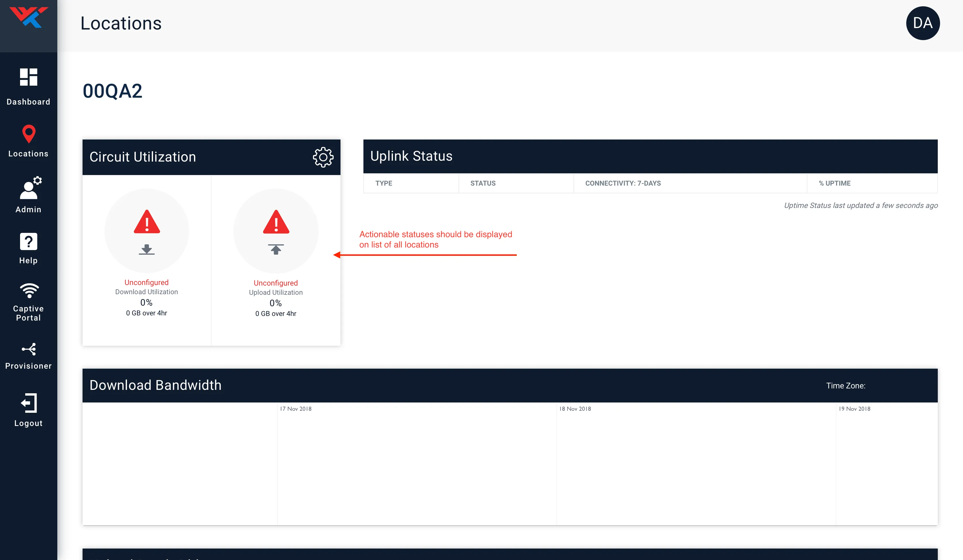Screen dimensions: 963x560
Task: Click the 17 Nov 2018 chart marker
Action: click(296, 409)
